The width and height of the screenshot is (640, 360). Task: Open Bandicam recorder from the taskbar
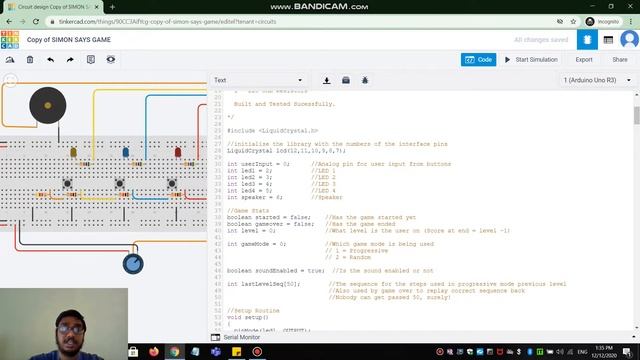[x=257, y=351]
